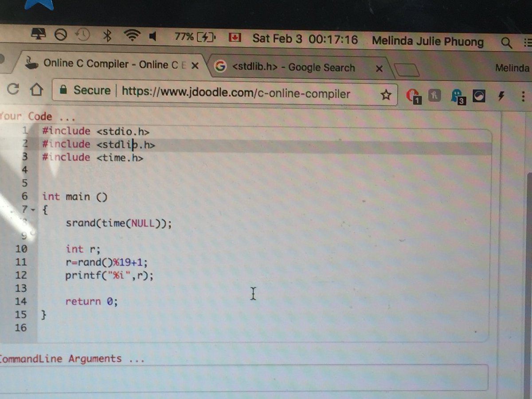Screen dimensions: 532x399
Task: Open a new Chrome tab
Action: click(x=406, y=70)
